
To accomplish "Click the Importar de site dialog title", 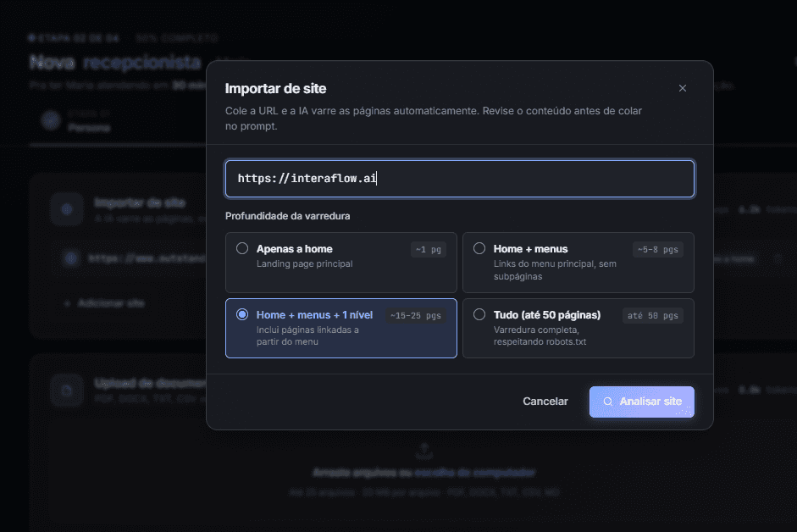I will (275, 88).
